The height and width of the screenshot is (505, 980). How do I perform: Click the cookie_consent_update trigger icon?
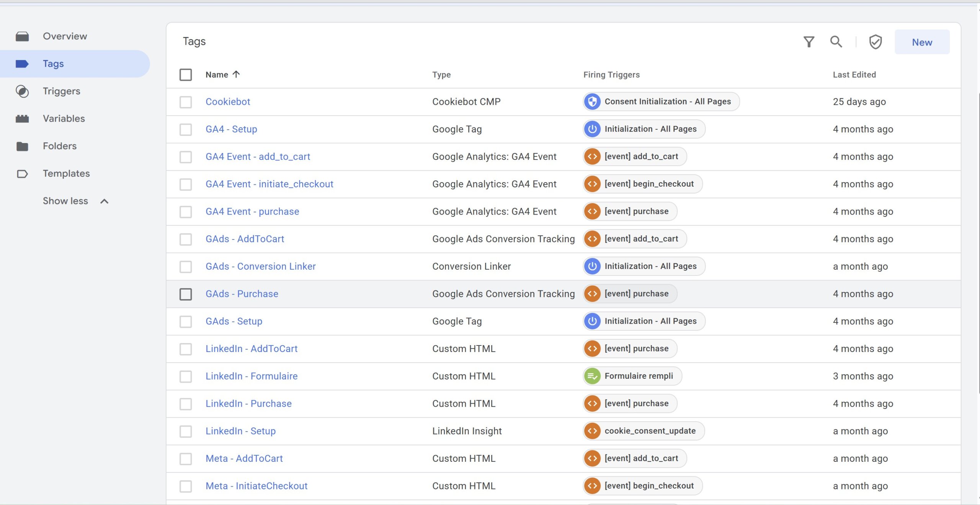[592, 431]
